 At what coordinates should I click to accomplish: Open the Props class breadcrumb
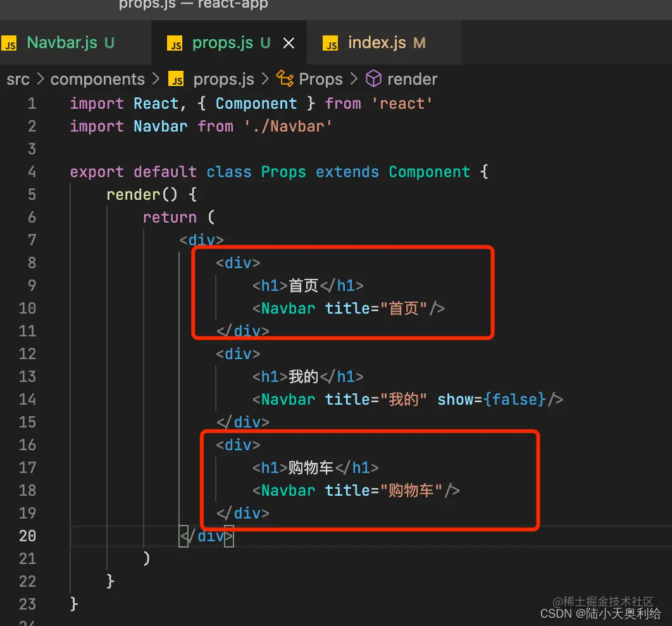coord(321,79)
